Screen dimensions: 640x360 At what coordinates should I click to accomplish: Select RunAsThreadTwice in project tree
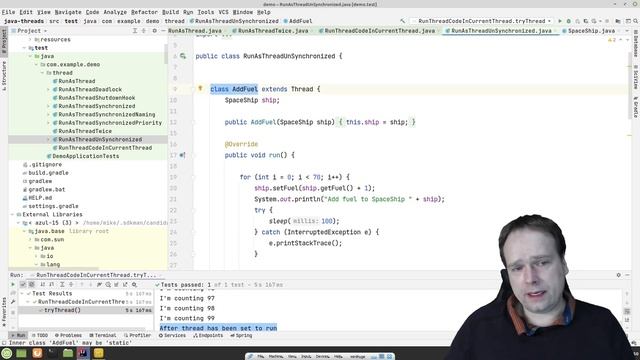tap(85, 131)
